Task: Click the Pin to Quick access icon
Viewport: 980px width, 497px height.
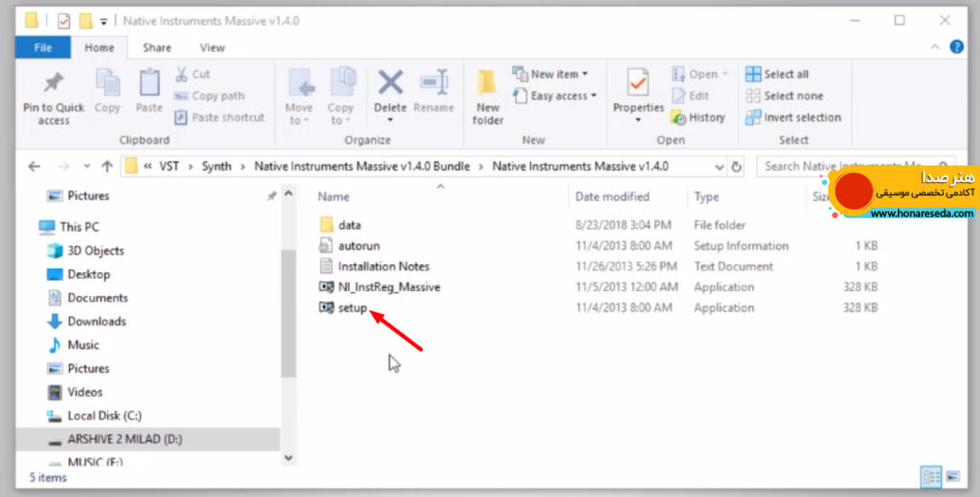Action: tap(54, 83)
